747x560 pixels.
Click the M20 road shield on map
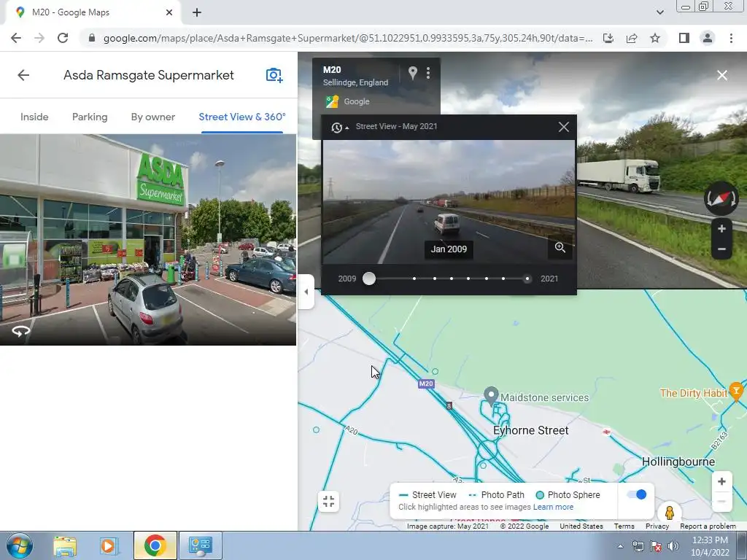click(x=426, y=384)
